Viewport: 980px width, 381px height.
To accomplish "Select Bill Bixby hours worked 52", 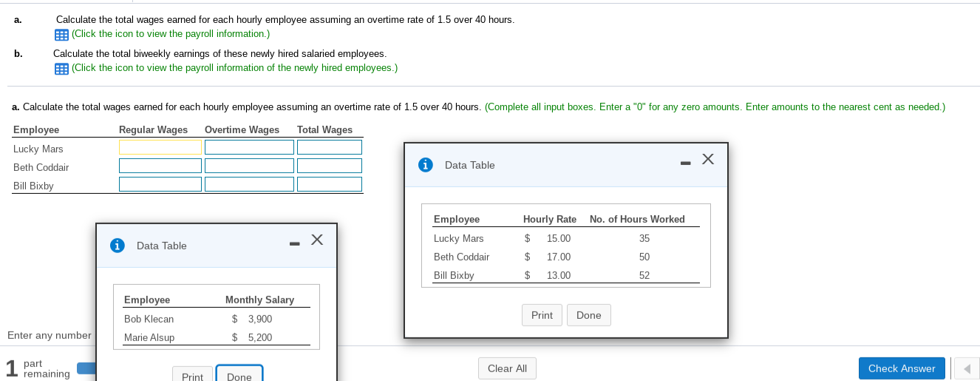I will point(644,275).
